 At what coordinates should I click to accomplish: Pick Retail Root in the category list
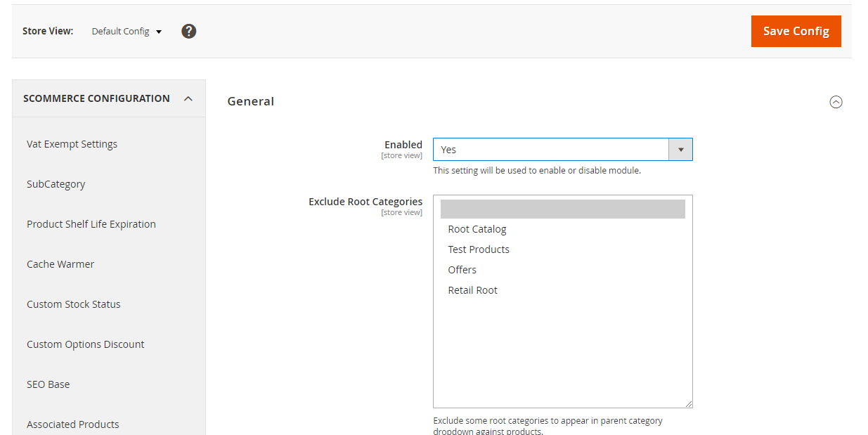pyautogui.click(x=473, y=290)
